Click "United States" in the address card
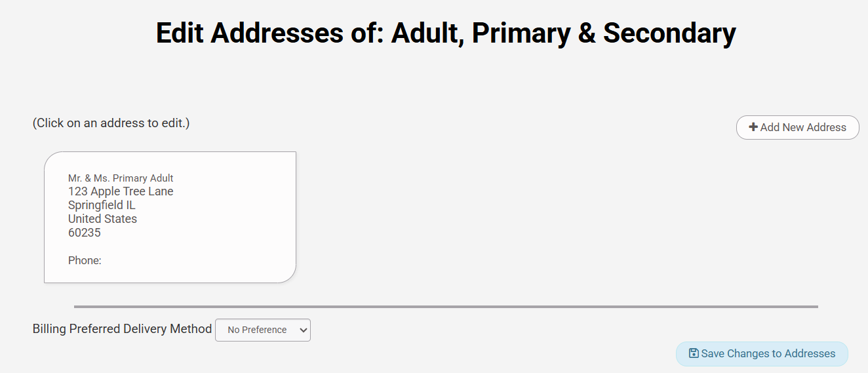 point(102,219)
